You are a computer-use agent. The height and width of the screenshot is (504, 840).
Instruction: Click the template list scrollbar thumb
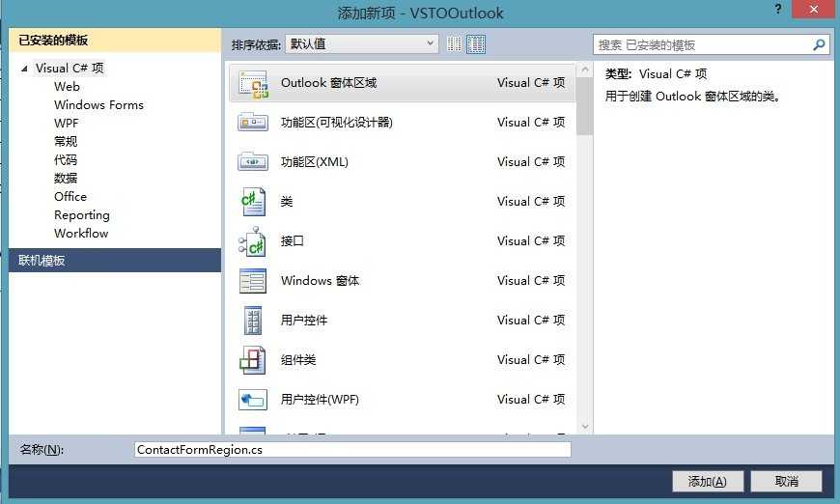point(584,106)
